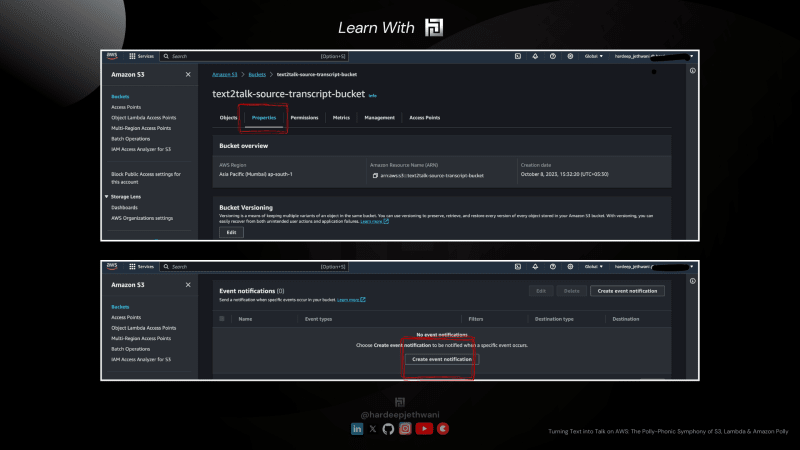This screenshot has height=450, width=800.
Task: Click the AWS logo in the upper console screenshot
Action: [112, 56]
